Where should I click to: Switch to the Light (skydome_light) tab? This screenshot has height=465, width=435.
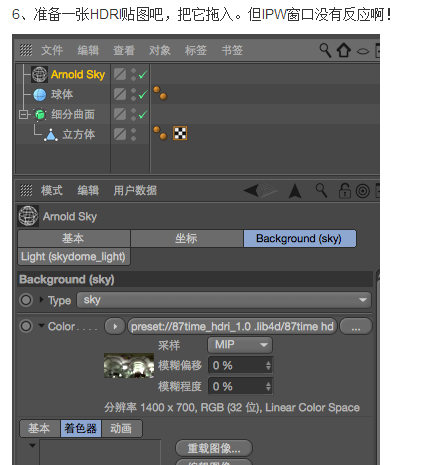[x=74, y=257]
